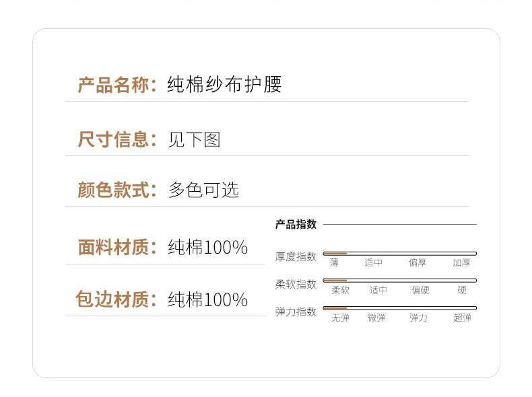Viewport: 532px width, 397px height.
Task: Choose the 无弹 elasticity label
Action: tap(340, 318)
